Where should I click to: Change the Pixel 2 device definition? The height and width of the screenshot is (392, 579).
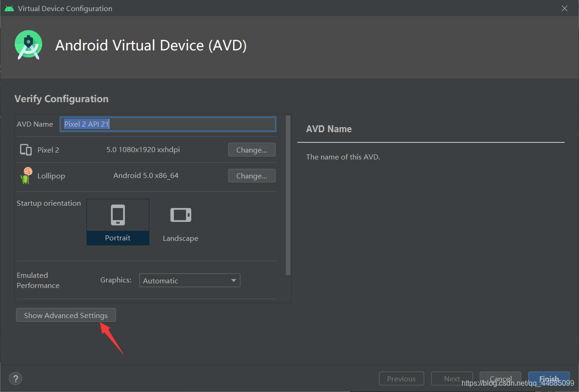point(252,150)
